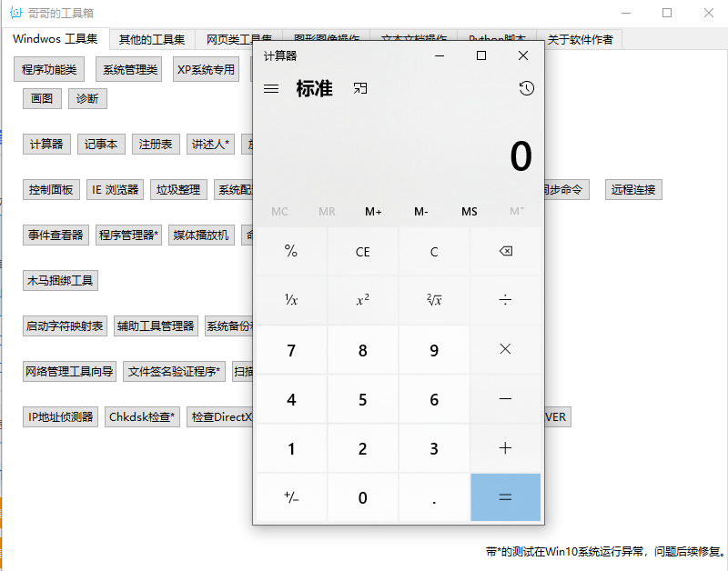The image size is (728, 571).
Task: Run the IP地址侦测器 tool
Action: pyautogui.click(x=60, y=416)
